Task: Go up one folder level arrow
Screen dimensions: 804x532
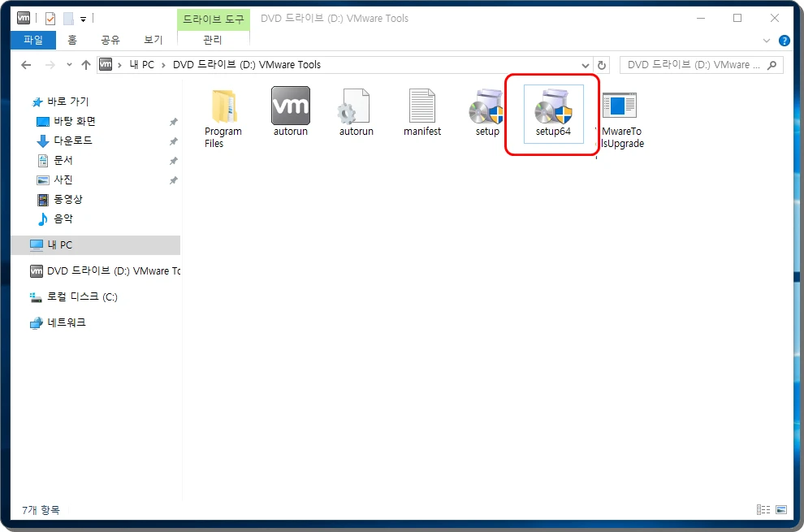Action: (x=85, y=65)
